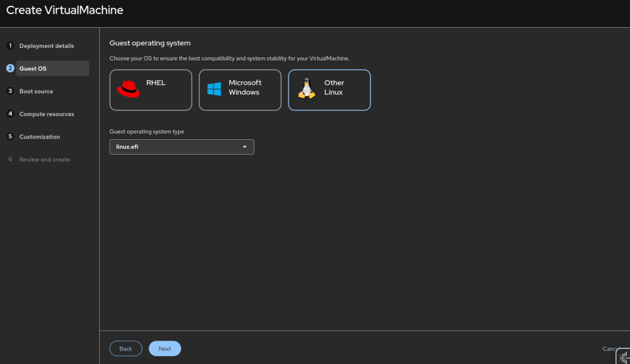
Task: Go to Deployment details step
Action: [47, 46]
